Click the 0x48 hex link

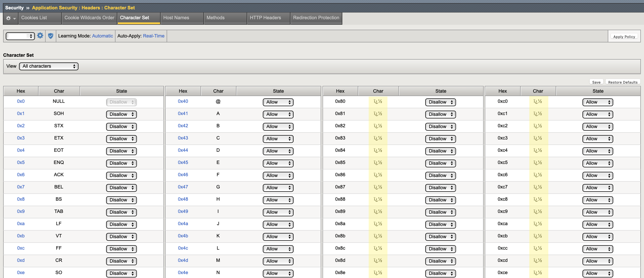183,199
